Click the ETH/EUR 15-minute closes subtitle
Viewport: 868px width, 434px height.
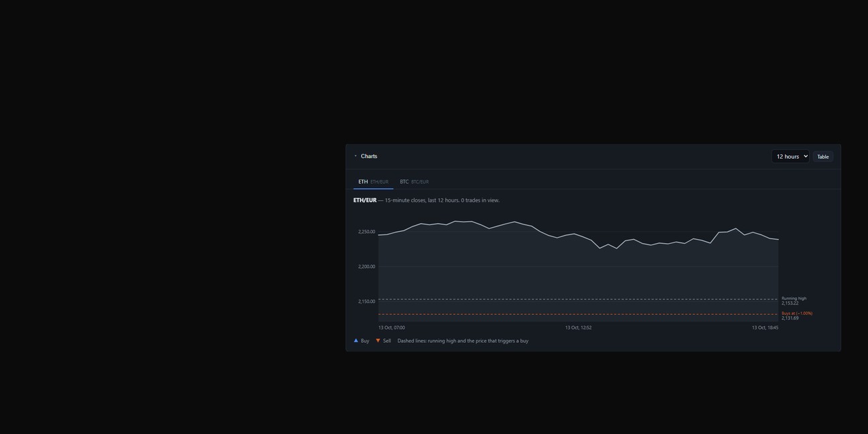pyautogui.click(x=427, y=200)
